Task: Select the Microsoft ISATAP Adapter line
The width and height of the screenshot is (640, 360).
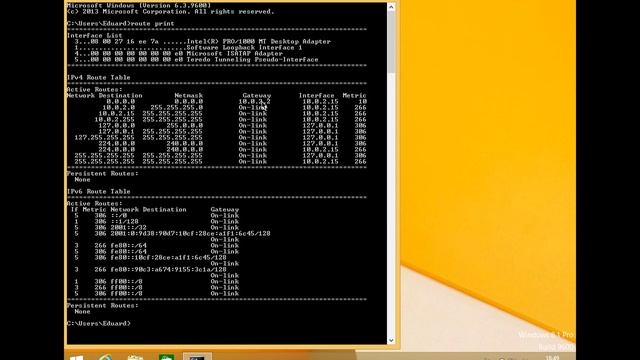Action: point(178,53)
